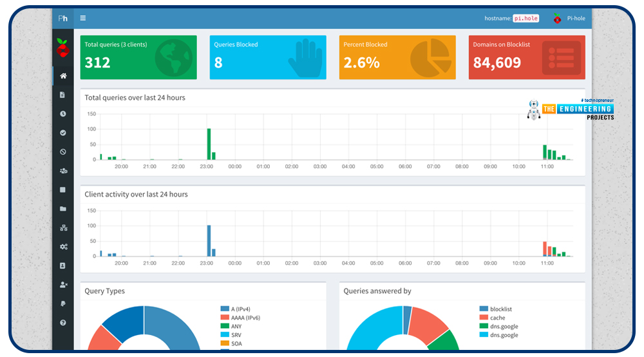644x357 pixels.
Task: Open the Percent Blocked 2.6% card
Action: [397, 57]
